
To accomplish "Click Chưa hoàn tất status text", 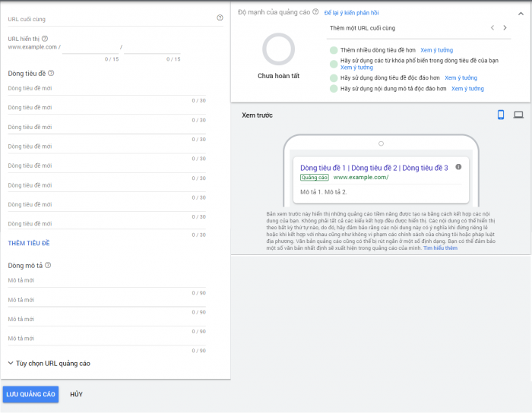I will pyautogui.click(x=278, y=76).
